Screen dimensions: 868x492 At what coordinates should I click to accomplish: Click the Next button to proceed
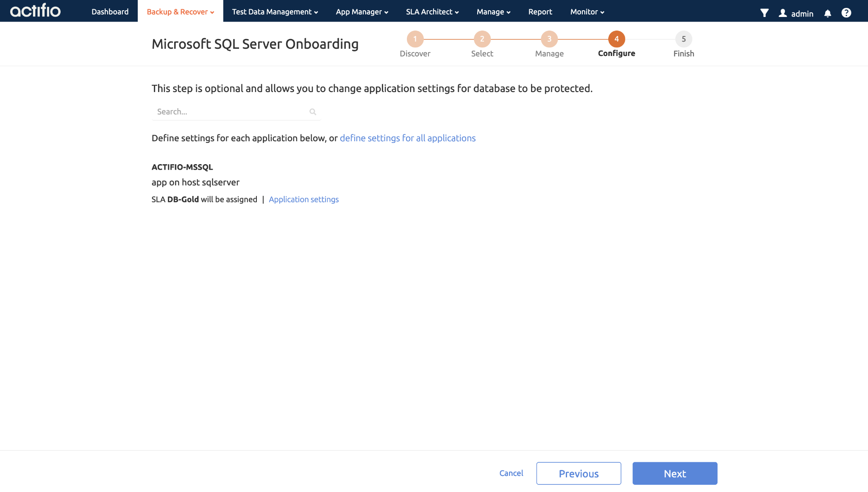coord(675,473)
